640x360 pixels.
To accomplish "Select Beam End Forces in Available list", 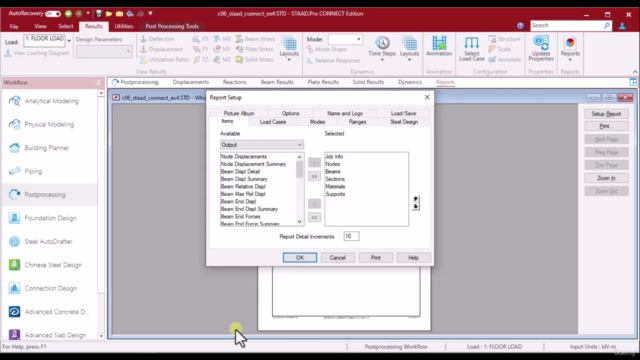I will click(240, 216).
